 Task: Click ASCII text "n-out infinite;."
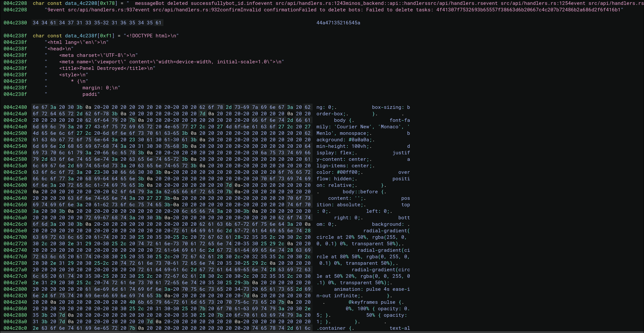340,296
